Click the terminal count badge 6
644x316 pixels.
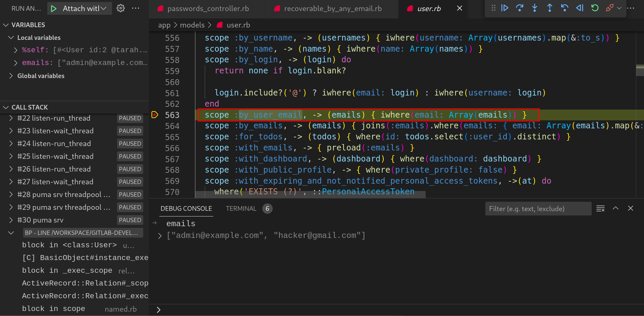(x=267, y=208)
